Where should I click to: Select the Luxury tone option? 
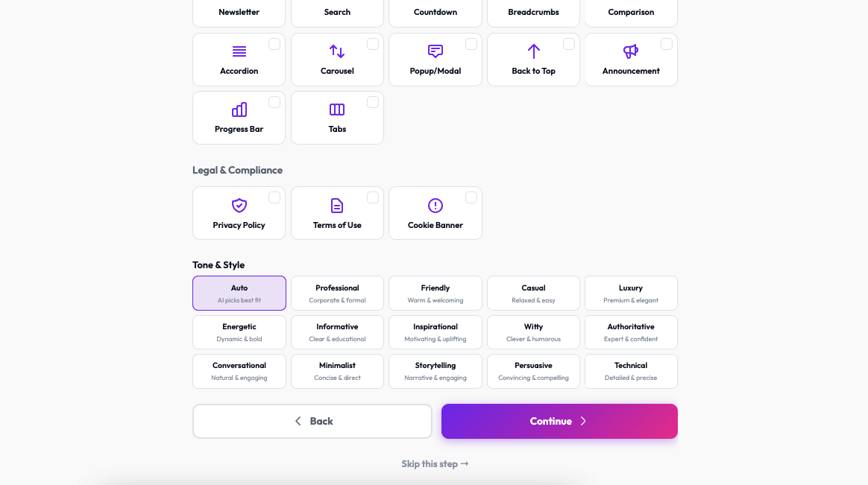631,293
